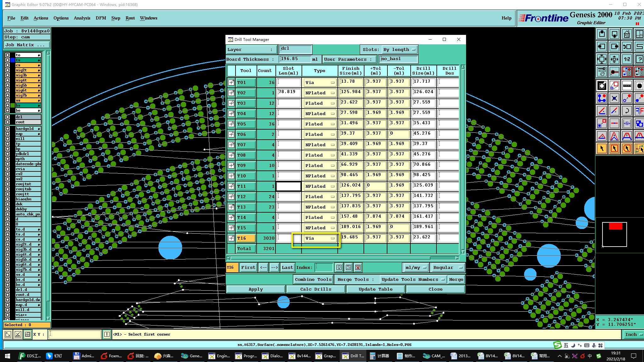Open the Slots 'By length' dropdown
The image size is (644, 362).
(x=400, y=50)
